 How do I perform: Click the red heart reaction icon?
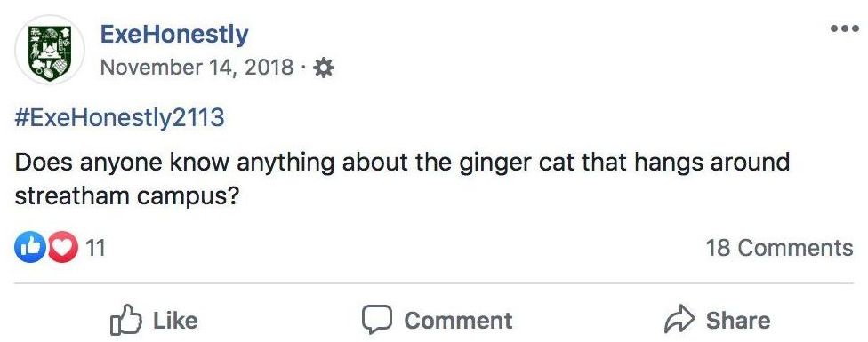coord(63,247)
